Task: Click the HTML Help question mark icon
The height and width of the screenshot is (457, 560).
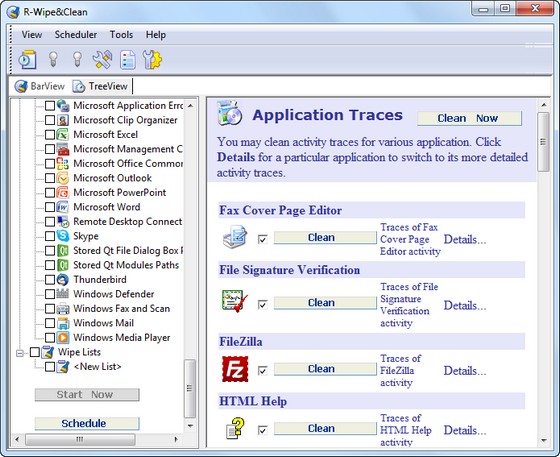Action: pos(235,428)
